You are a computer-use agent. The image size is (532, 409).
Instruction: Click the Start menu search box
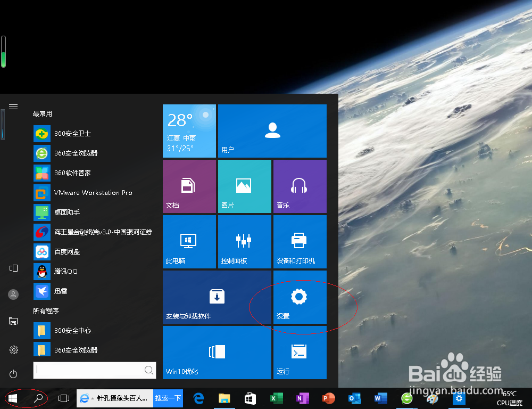[x=95, y=370]
